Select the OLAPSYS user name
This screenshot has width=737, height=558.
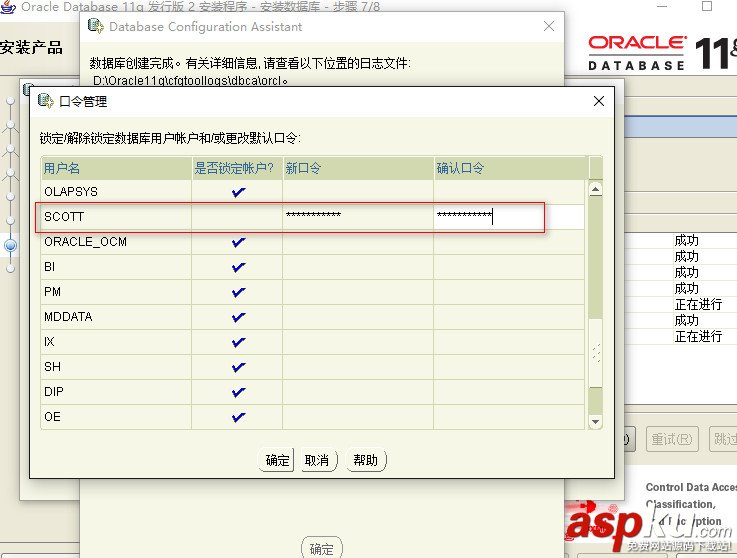tap(71, 192)
